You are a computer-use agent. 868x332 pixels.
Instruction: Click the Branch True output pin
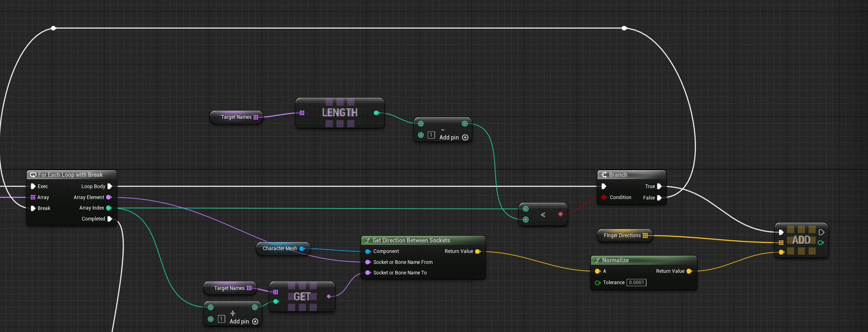[x=659, y=186]
